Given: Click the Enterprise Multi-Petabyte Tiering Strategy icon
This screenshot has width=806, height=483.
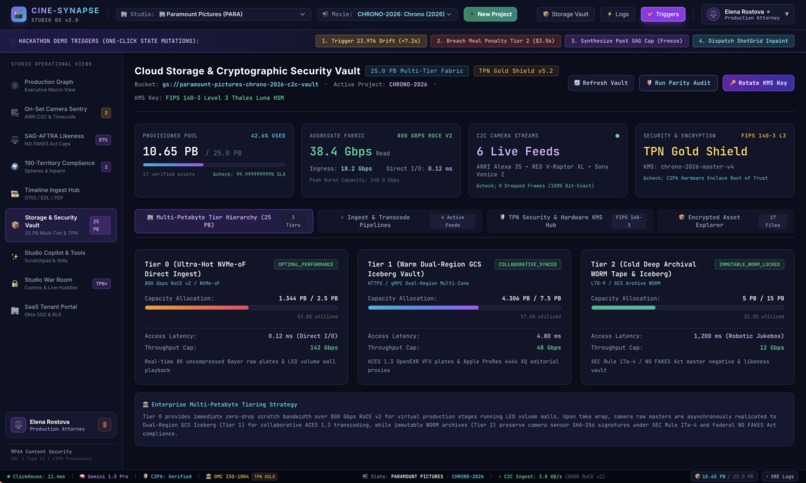Looking at the screenshot, I should [145, 404].
